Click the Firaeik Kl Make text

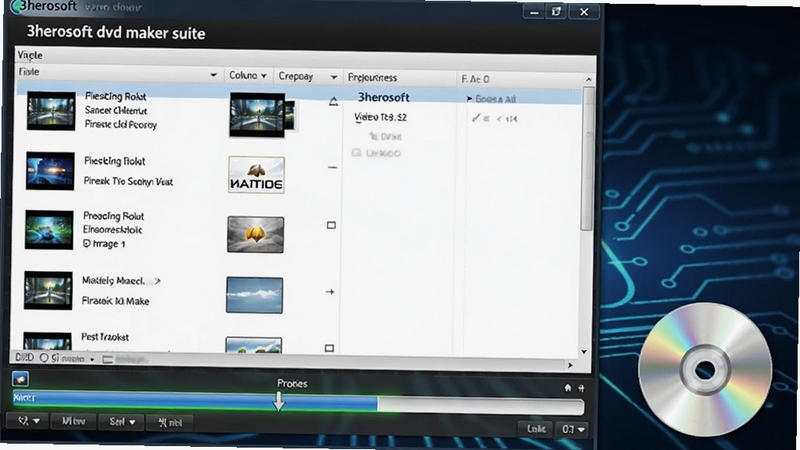point(115,301)
